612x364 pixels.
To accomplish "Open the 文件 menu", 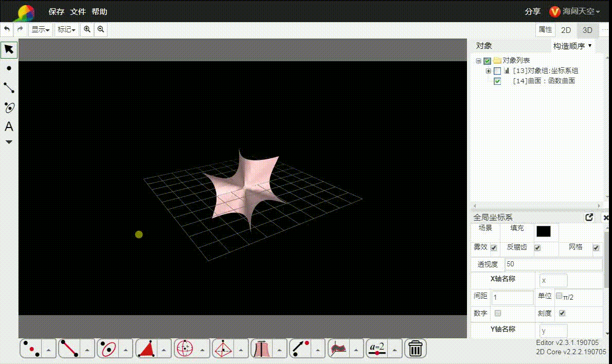I will [78, 12].
